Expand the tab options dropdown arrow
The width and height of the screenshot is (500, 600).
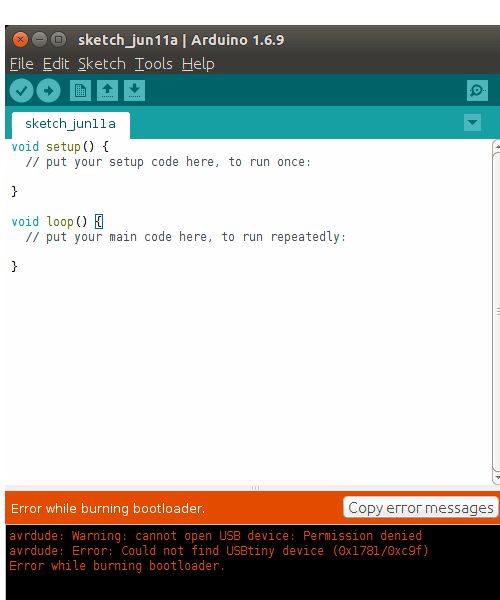472,122
